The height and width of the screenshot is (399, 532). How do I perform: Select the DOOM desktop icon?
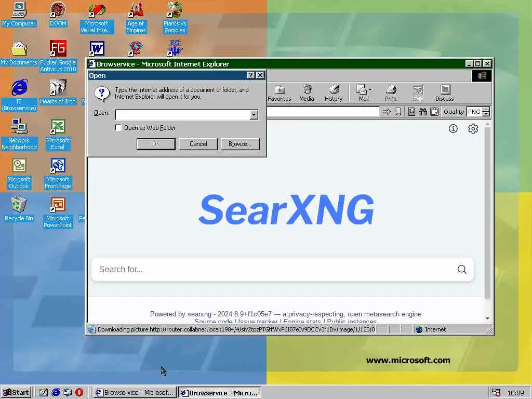click(58, 14)
